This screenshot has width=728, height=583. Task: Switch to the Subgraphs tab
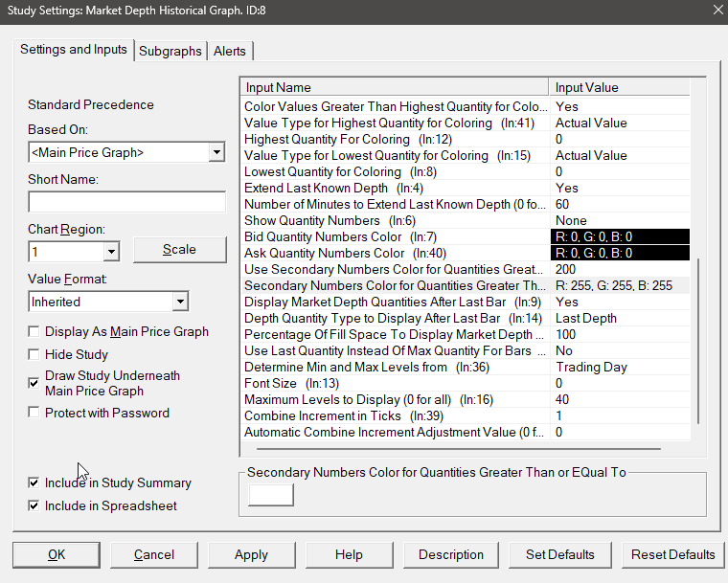coord(171,51)
